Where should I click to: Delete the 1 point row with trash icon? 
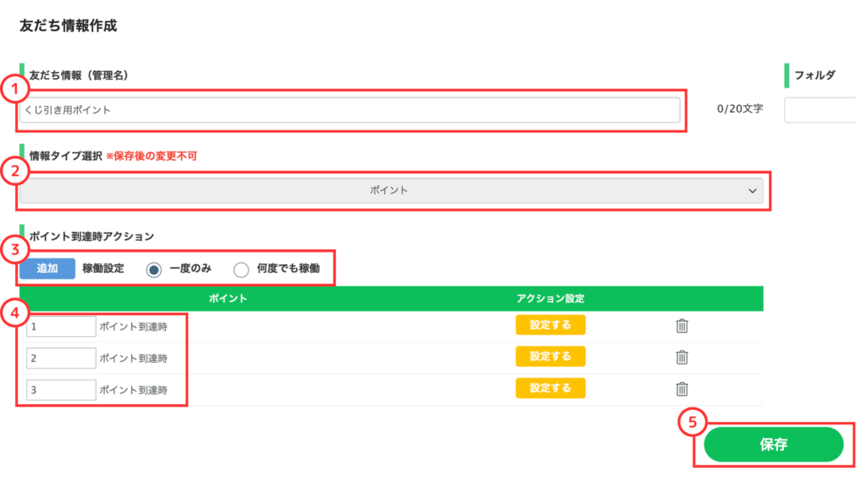(x=682, y=326)
